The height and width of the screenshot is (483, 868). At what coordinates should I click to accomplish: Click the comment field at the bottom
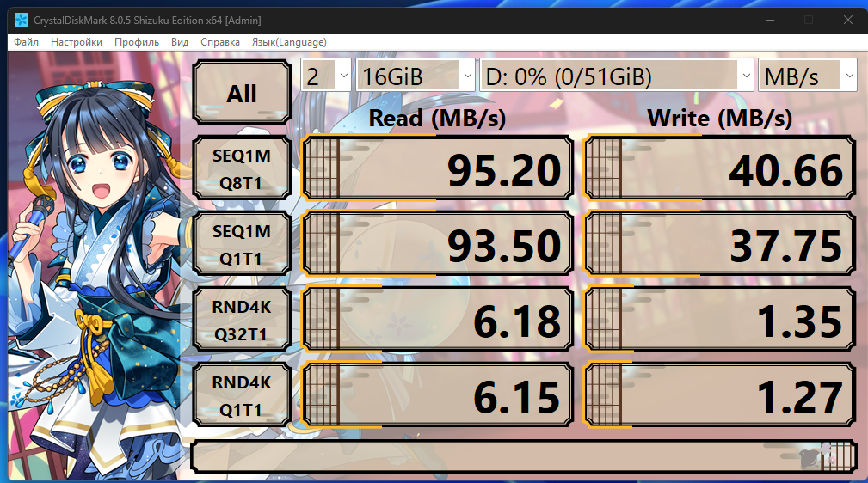524,455
